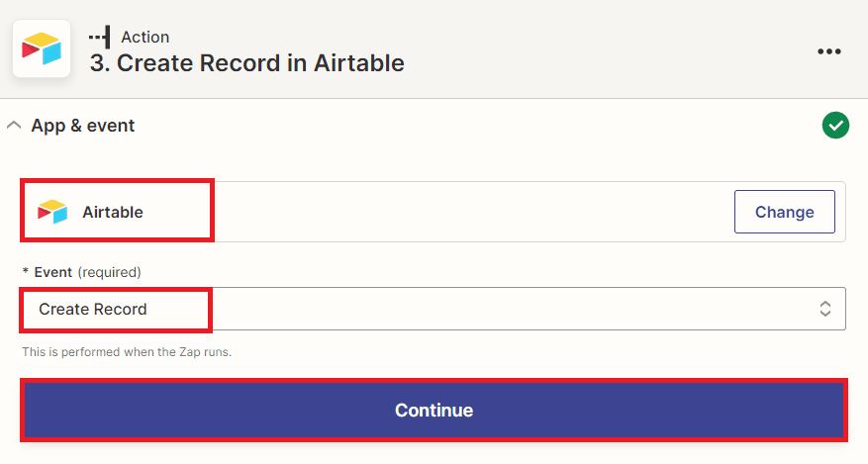
Task: Click the (required) indicator text
Action: pos(110,271)
